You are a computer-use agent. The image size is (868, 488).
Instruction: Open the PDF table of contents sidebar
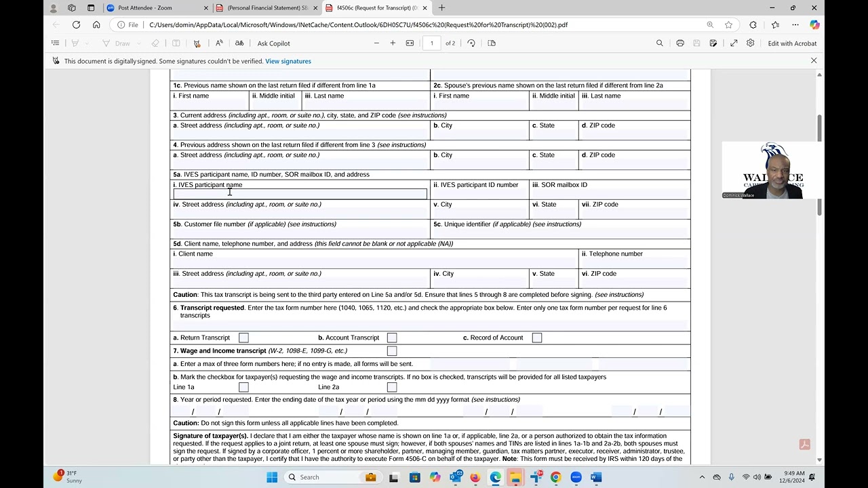pyautogui.click(x=56, y=43)
